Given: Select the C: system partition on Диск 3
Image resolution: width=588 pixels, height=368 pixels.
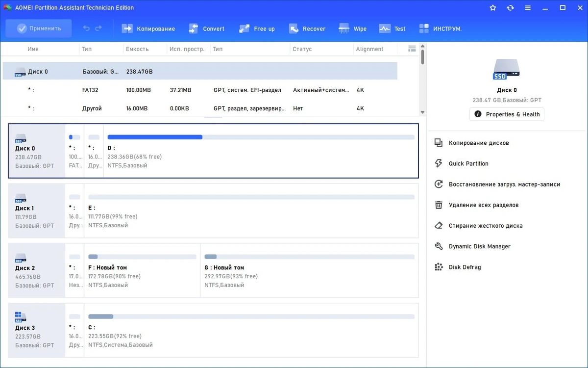Looking at the screenshot, I should click(251, 330).
